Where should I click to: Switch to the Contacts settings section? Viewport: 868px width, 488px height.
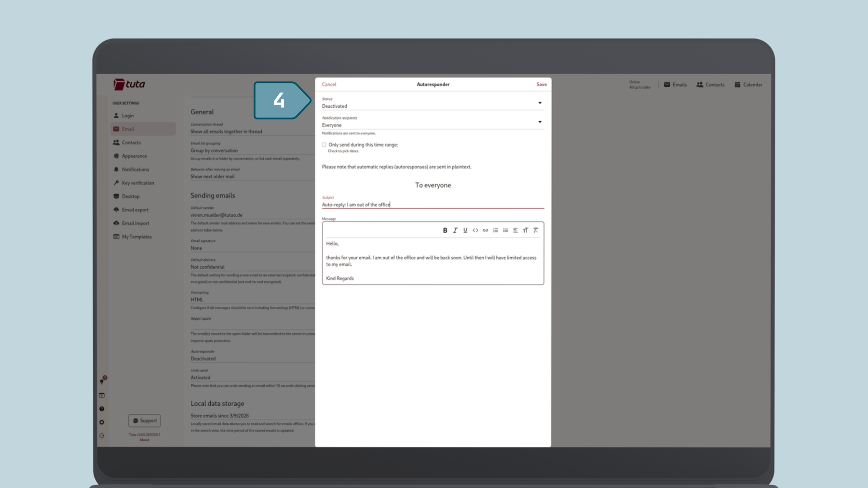coord(131,142)
